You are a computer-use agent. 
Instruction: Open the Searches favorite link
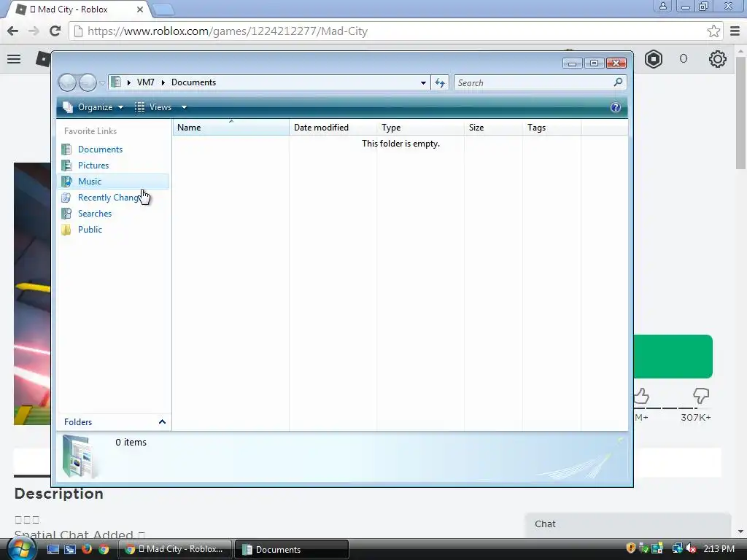(x=95, y=214)
